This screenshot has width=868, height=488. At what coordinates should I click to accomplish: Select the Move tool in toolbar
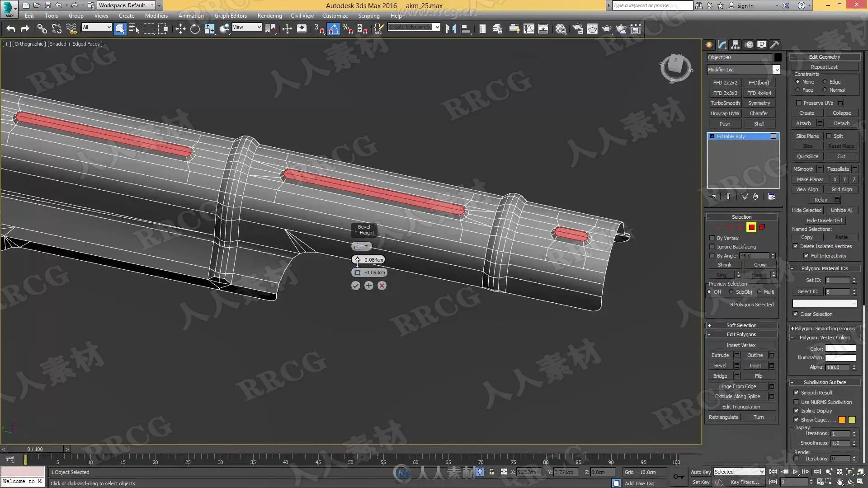pyautogui.click(x=180, y=29)
